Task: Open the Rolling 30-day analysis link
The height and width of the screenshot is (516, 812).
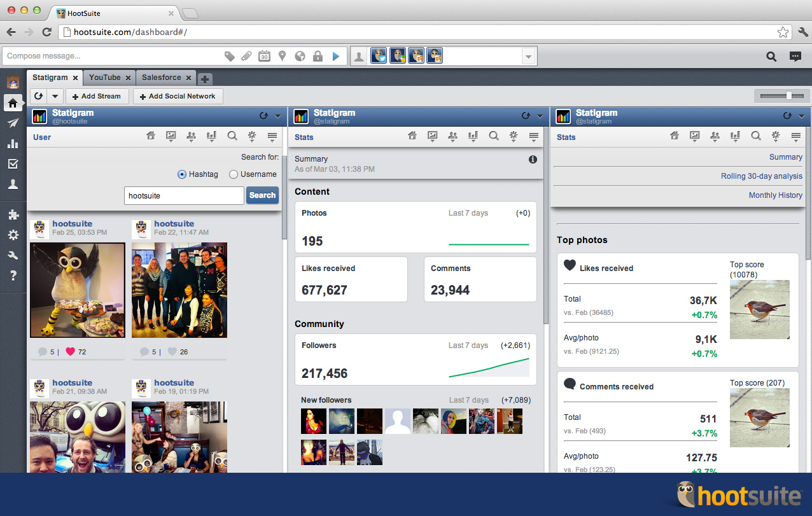Action: [x=761, y=176]
